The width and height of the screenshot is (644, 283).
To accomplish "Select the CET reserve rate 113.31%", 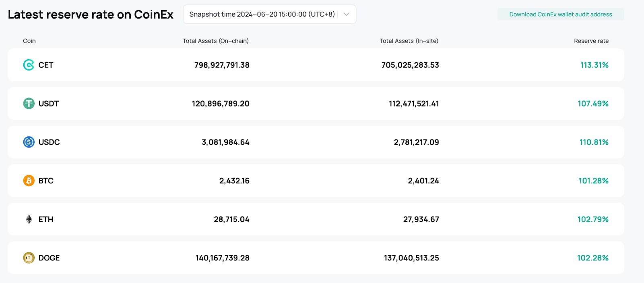I will pyautogui.click(x=594, y=65).
